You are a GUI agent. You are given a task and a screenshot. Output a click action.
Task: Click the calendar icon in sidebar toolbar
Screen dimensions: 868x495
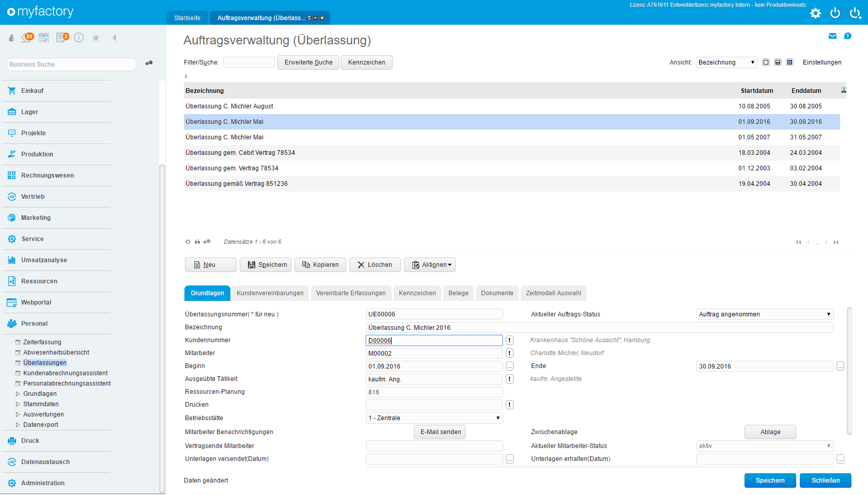(x=44, y=38)
